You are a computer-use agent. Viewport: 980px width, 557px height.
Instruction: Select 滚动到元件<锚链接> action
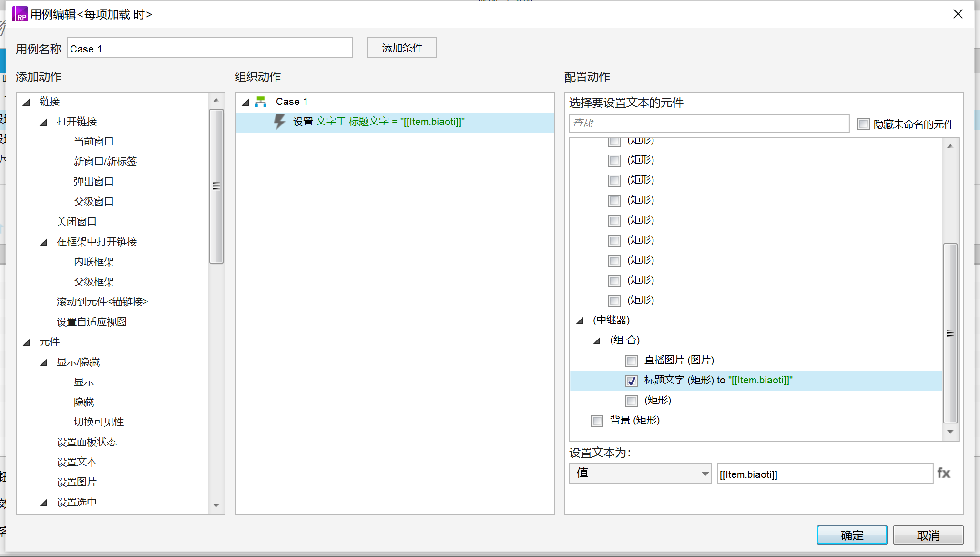[102, 302]
